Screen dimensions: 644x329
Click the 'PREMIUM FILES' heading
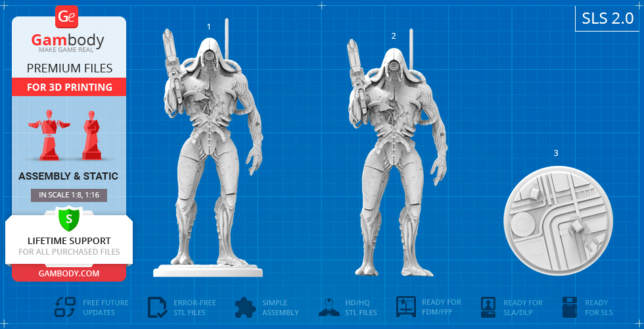click(69, 68)
